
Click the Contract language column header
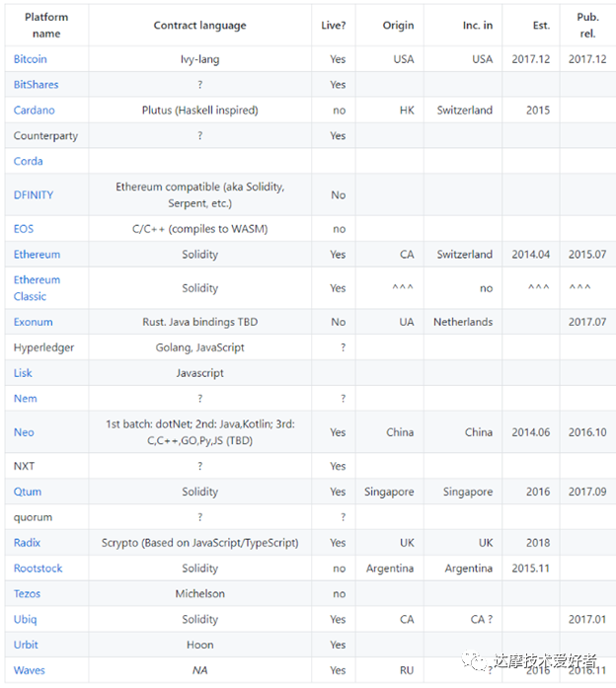pos(200,26)
